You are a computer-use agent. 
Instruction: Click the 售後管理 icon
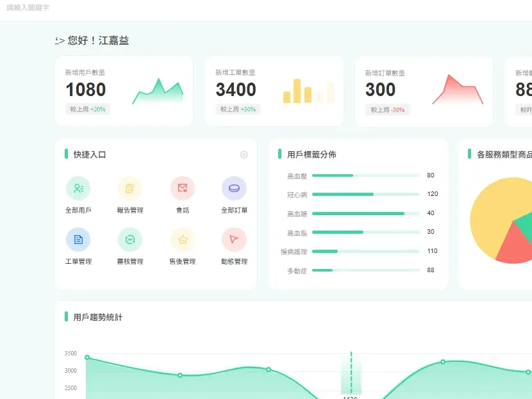[183, 238]
